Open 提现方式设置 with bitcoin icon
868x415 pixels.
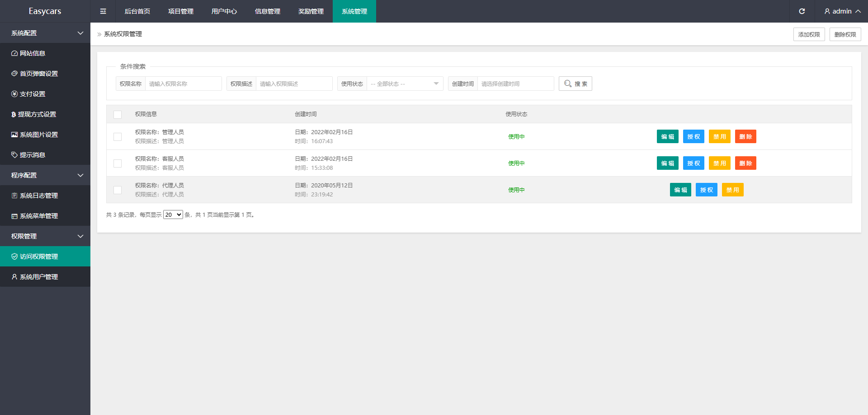point(36,114)
